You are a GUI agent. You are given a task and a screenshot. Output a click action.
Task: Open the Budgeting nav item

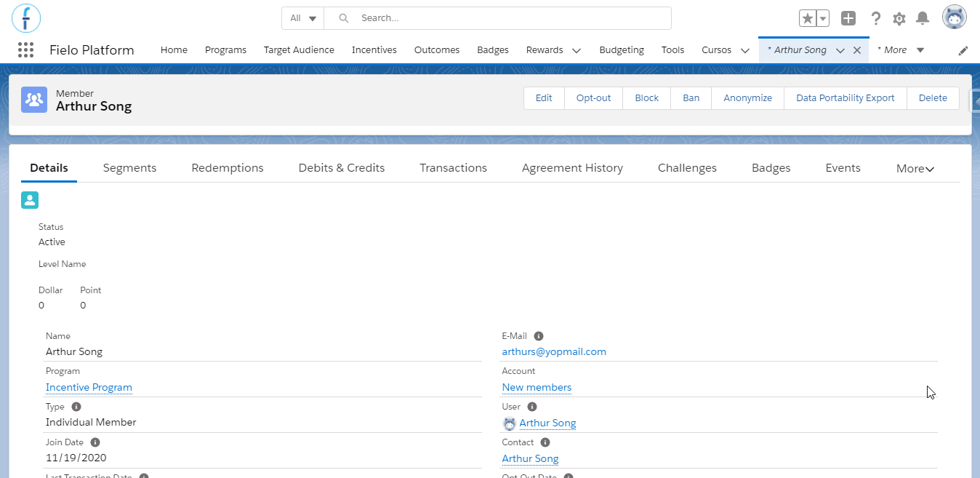622,50
